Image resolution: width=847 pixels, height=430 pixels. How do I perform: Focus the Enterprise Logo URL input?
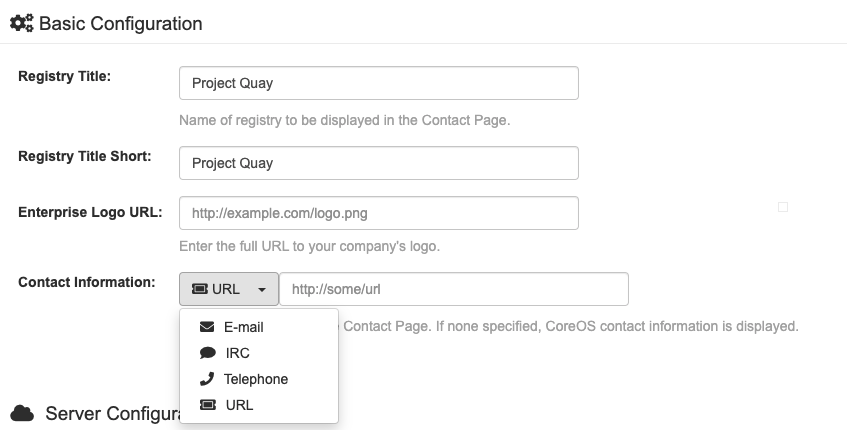pyautogui.click(x=378, y=213)
